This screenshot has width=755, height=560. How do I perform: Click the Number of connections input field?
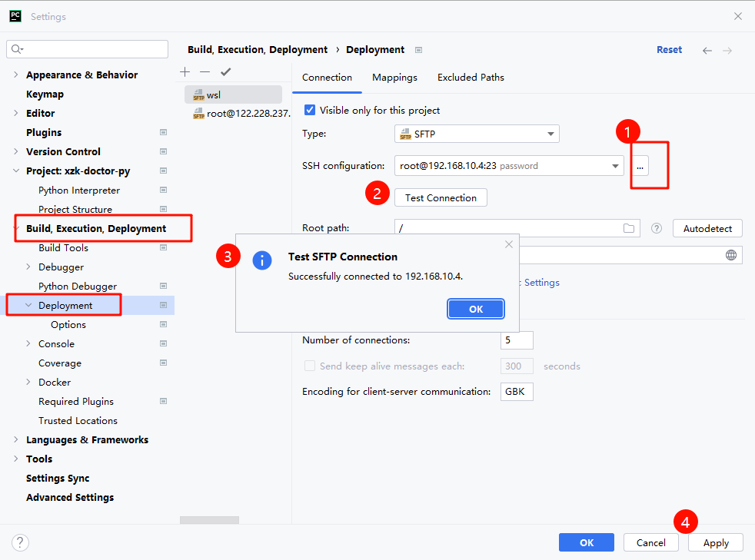pos(516,340)
